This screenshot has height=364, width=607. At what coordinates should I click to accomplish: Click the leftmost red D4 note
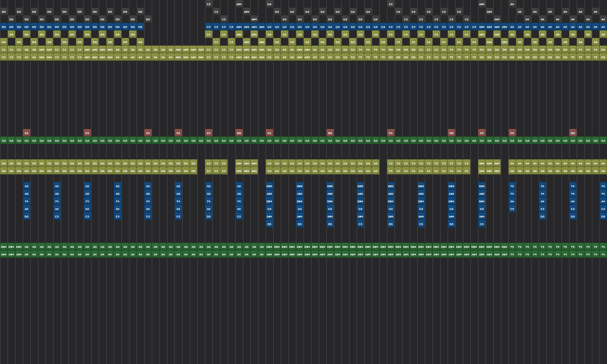(x=239, y=133)
